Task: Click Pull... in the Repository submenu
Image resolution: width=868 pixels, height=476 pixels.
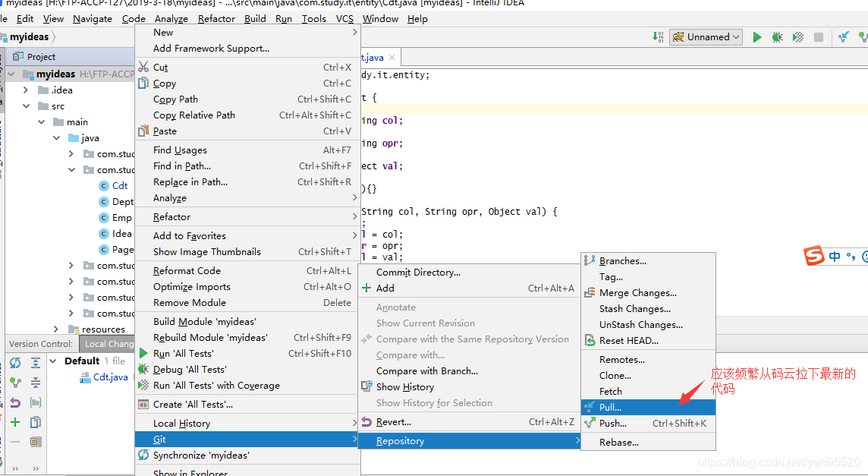Action: click(x=648, y=407)
